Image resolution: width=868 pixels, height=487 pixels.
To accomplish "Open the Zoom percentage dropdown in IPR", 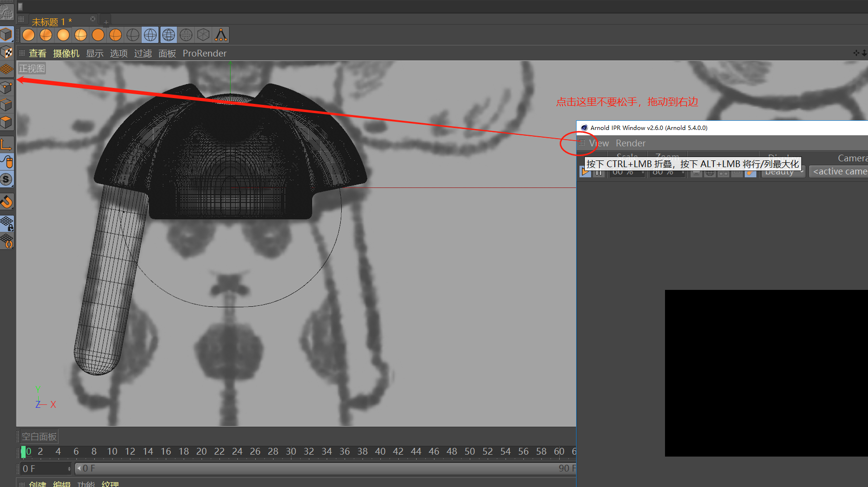I will [x=668, y=172].
